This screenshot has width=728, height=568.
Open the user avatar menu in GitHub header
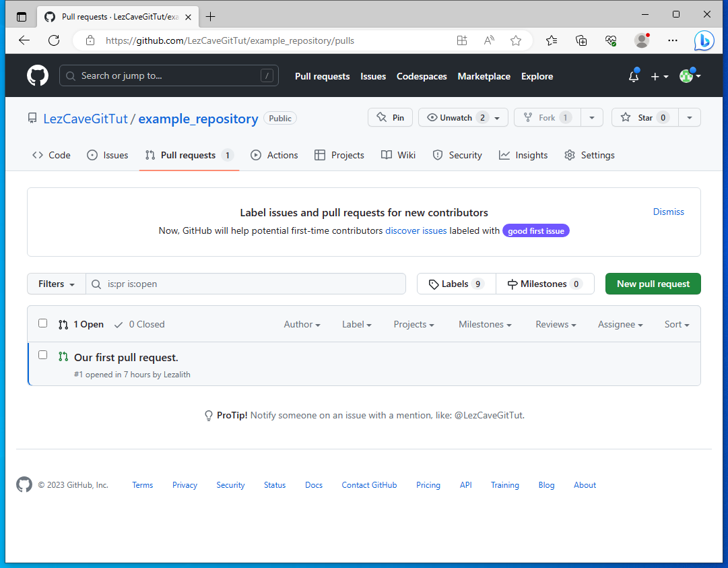[x=690, y=75]
